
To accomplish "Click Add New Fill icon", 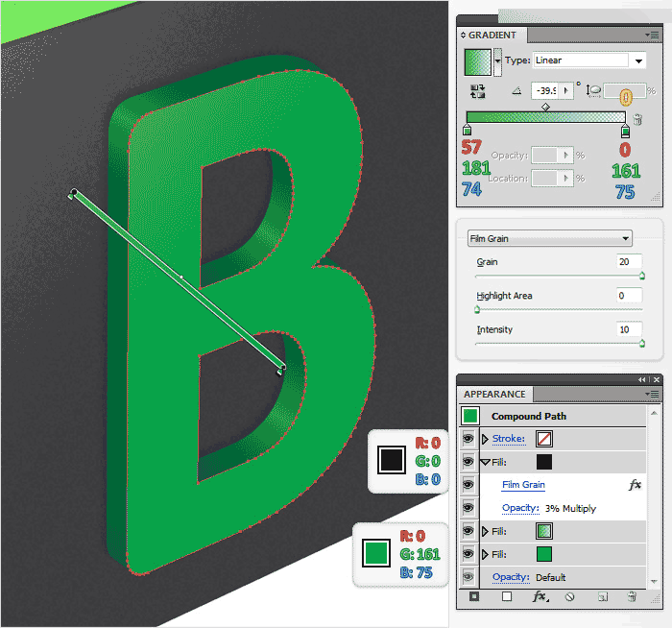I will (x=507, y=596).
